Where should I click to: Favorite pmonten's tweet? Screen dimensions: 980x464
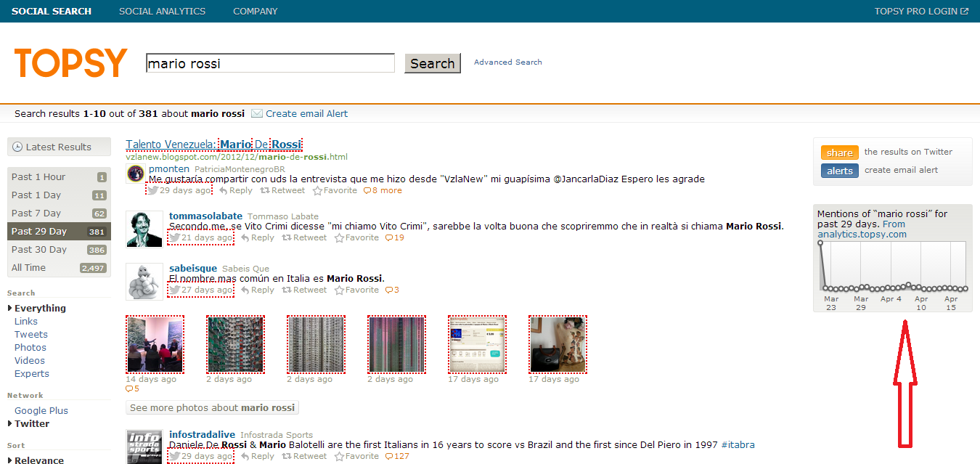335,190
